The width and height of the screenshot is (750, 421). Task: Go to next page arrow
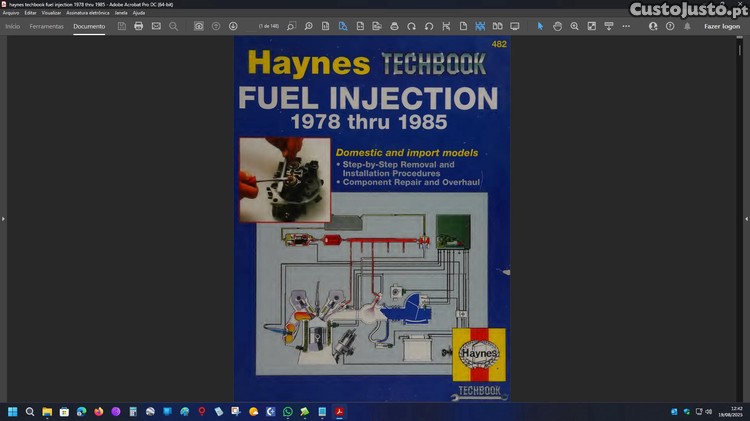[x=233, y=26]
